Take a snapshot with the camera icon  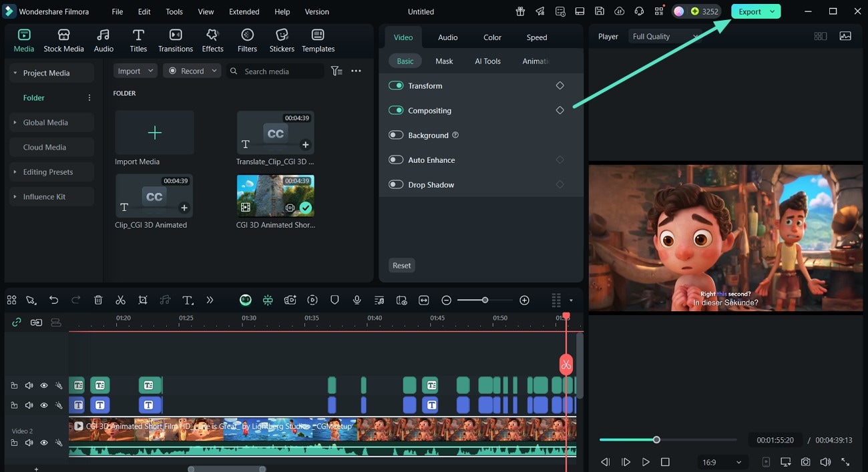pyautogui.click(x=806, y=462)
